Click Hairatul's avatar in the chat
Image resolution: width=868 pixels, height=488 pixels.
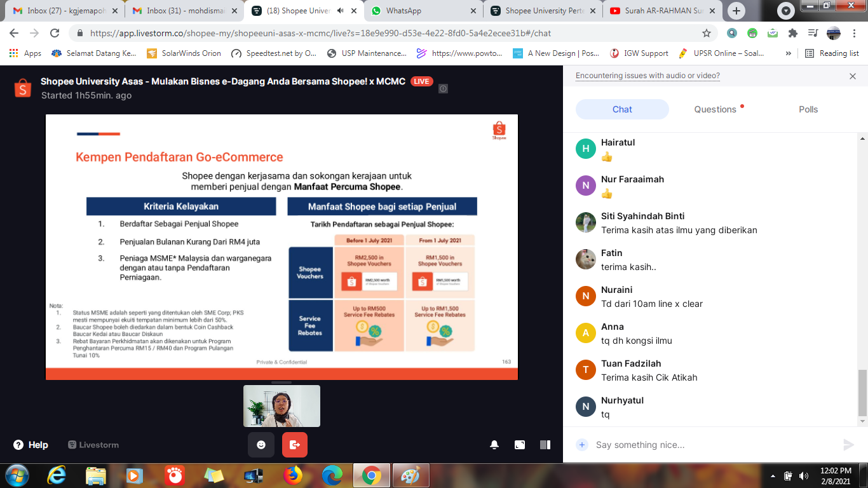[x=586, y=149]
